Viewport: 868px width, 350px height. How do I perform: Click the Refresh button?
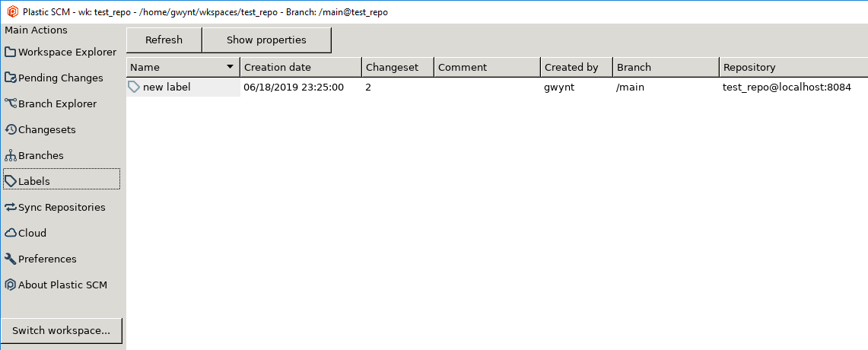[164, 40]
